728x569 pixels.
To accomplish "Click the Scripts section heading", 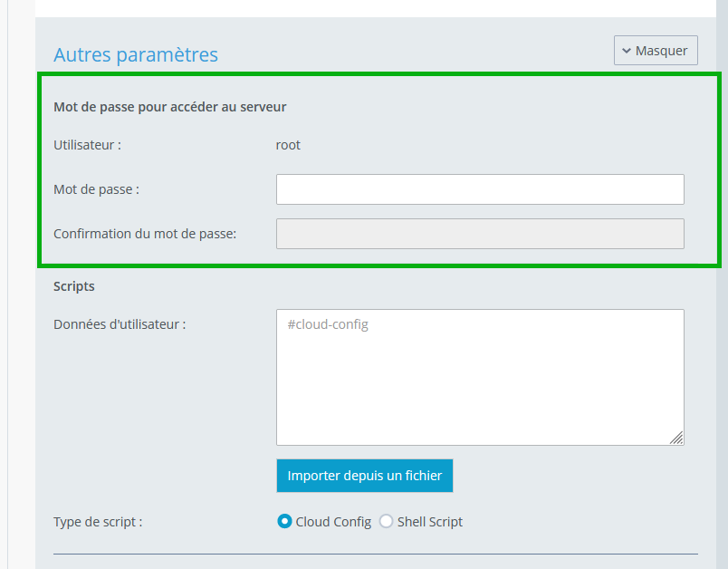I will click(74, 286).
